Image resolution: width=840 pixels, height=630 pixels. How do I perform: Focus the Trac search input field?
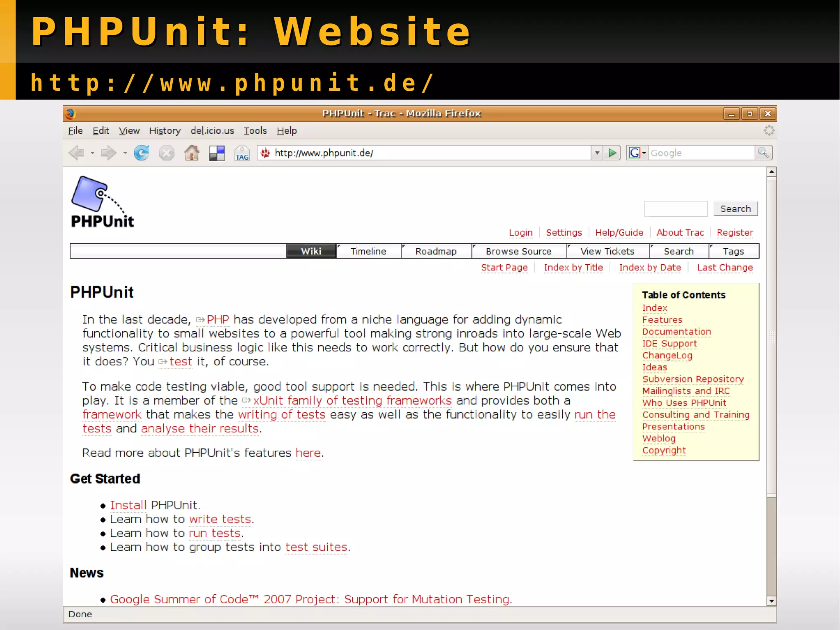click(676, 208)
